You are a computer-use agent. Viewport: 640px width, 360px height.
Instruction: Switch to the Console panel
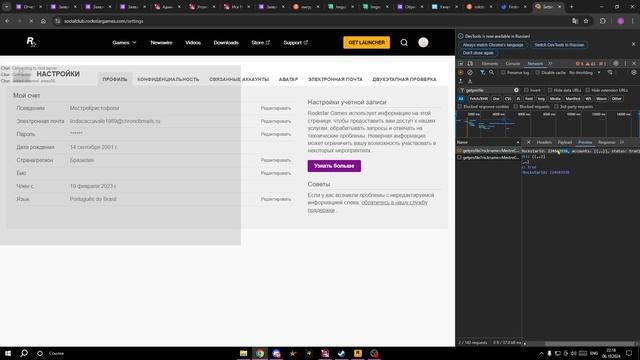pos(513,64)
